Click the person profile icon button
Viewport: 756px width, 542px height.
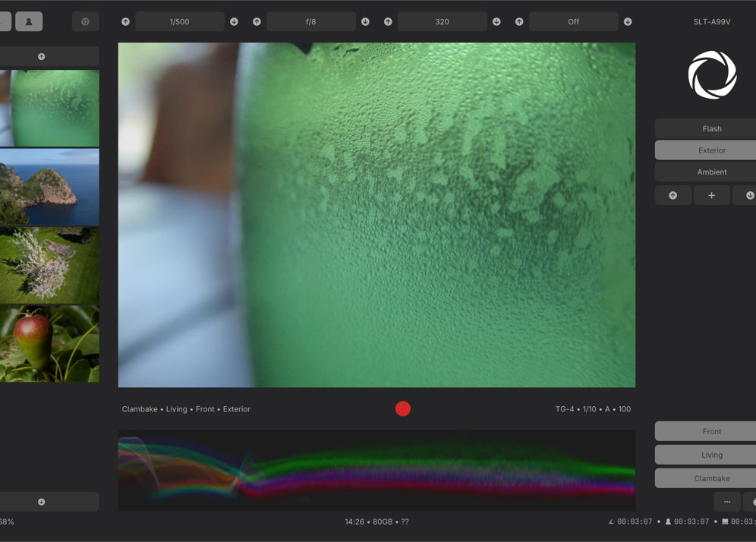29,22
